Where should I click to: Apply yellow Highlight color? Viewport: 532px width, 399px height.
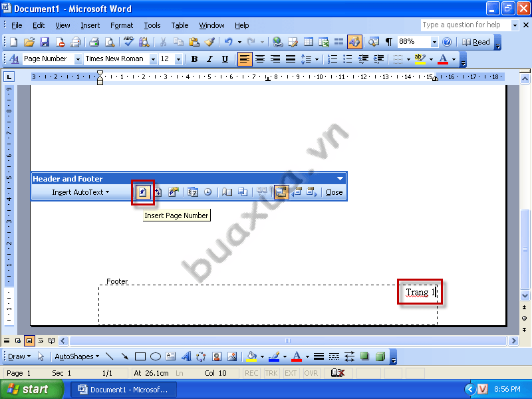coord(420,59)
